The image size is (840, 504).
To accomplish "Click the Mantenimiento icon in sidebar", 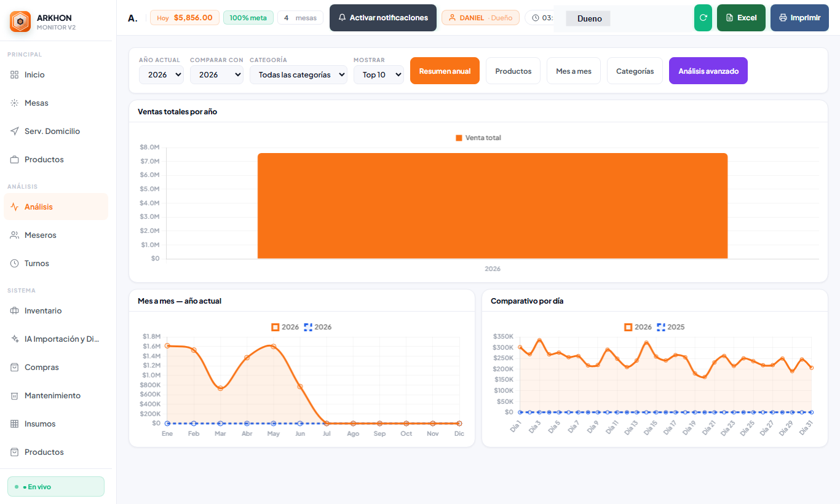I will (15, 395).
